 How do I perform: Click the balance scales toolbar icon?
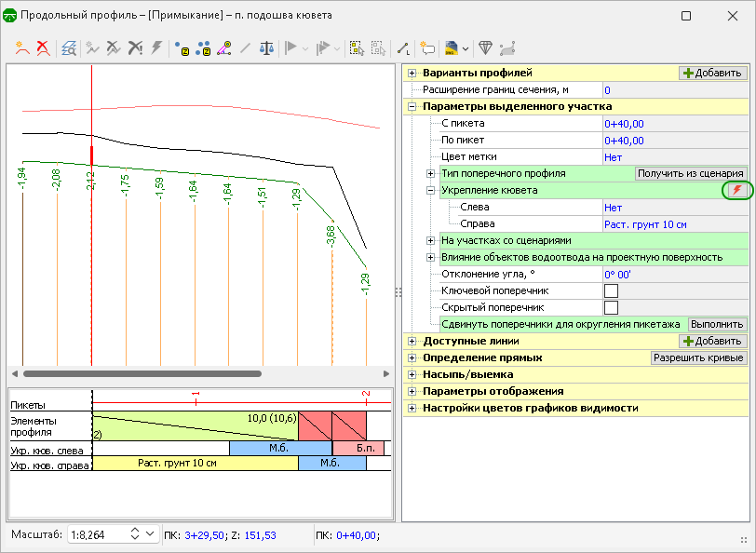coord(266,47)
